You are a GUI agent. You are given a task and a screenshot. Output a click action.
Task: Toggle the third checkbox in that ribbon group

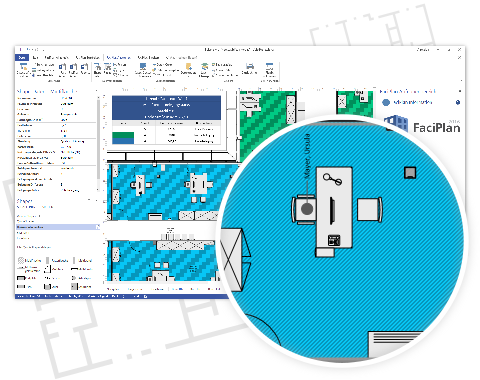pos(214,75)
